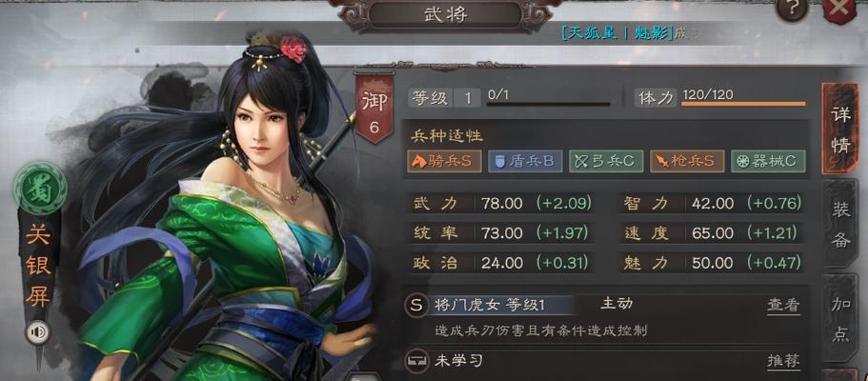Click the 体力 120/120 stamina bar

click(743, 104)
